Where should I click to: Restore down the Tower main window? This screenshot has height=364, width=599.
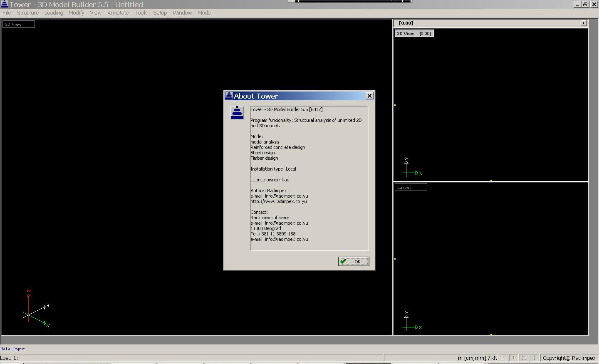pos(585,4)
